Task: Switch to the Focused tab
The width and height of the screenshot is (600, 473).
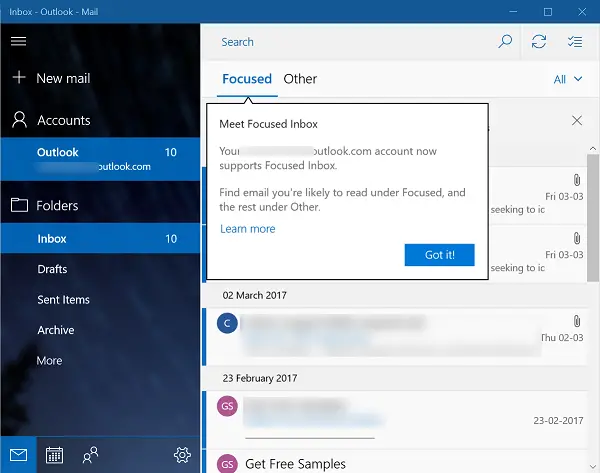Action: click(247, 79)
